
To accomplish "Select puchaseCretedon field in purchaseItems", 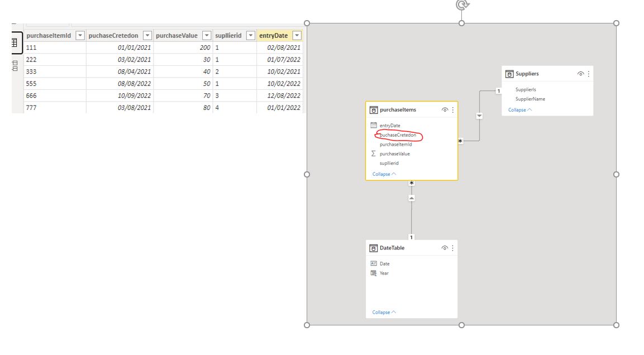I will (x=398, y=135).
